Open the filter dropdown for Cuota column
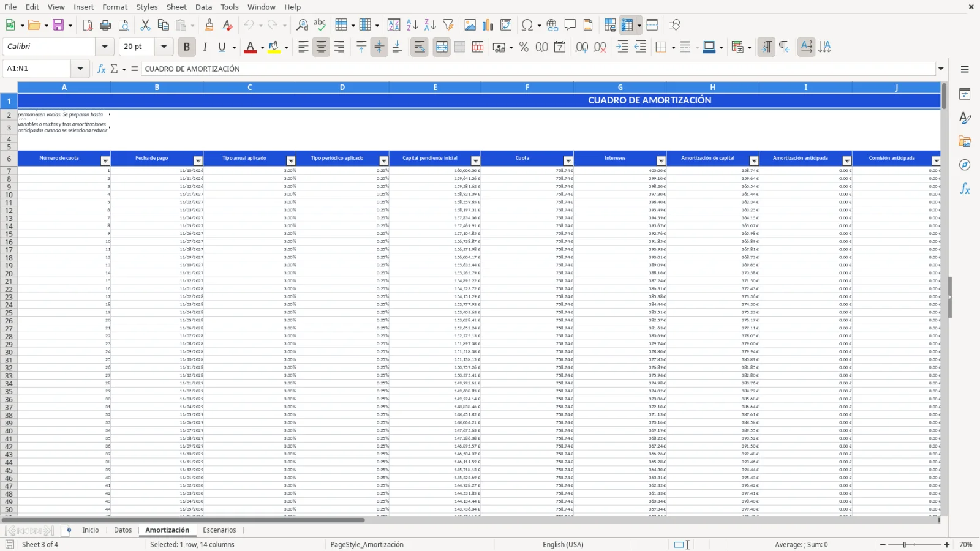980x551 pixels. tap(568, 160)
